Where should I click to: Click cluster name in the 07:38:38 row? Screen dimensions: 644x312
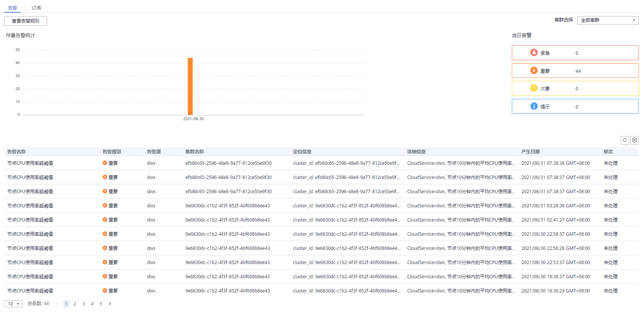(228, 163)
